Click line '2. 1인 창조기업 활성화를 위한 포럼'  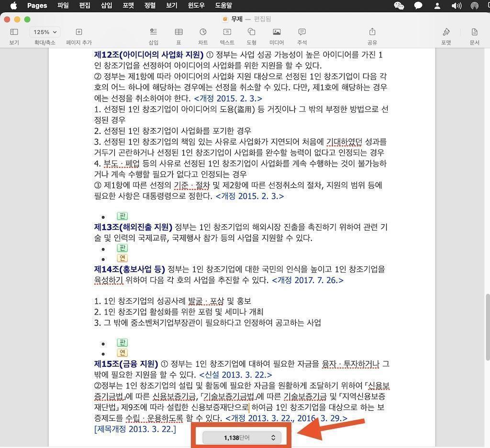179,312
